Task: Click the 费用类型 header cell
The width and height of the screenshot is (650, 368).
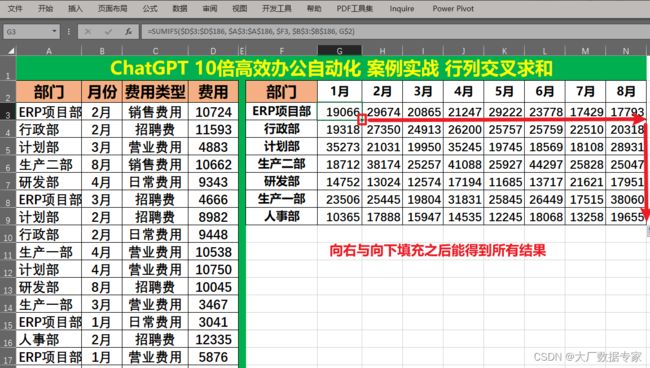Action: (155, 92)
